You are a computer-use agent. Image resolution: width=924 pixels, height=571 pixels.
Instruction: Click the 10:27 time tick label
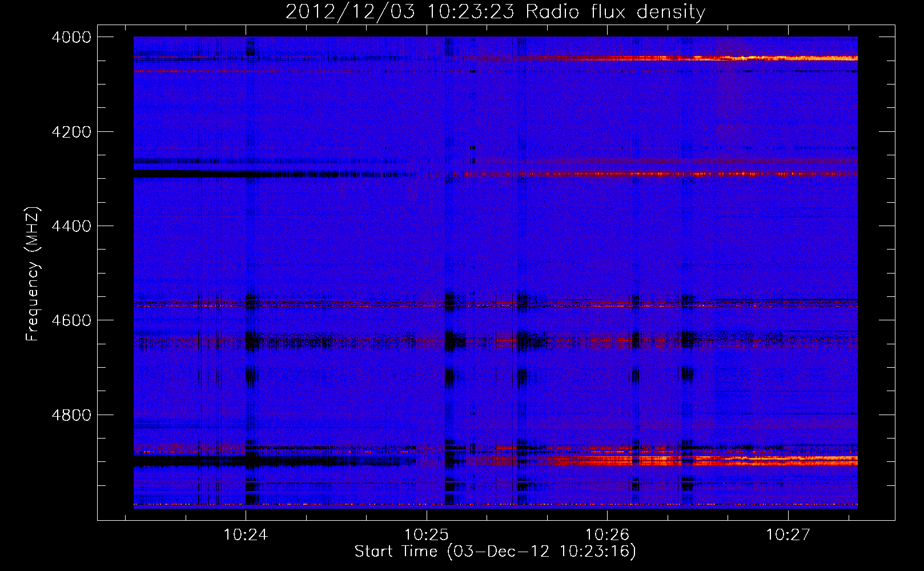pyautogui.click(x=788, y=535)
